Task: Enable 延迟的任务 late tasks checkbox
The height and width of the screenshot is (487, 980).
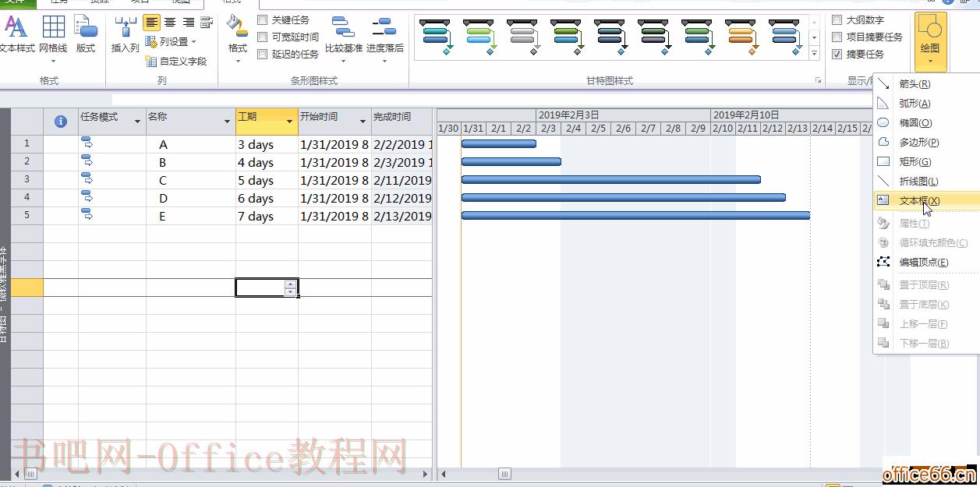Action: [263, 55]
